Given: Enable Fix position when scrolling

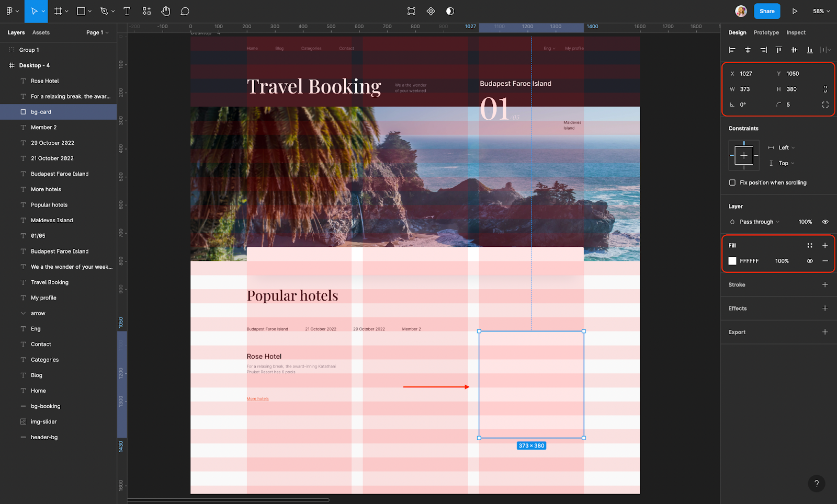Looking at the screenshot, I should 732,182.
